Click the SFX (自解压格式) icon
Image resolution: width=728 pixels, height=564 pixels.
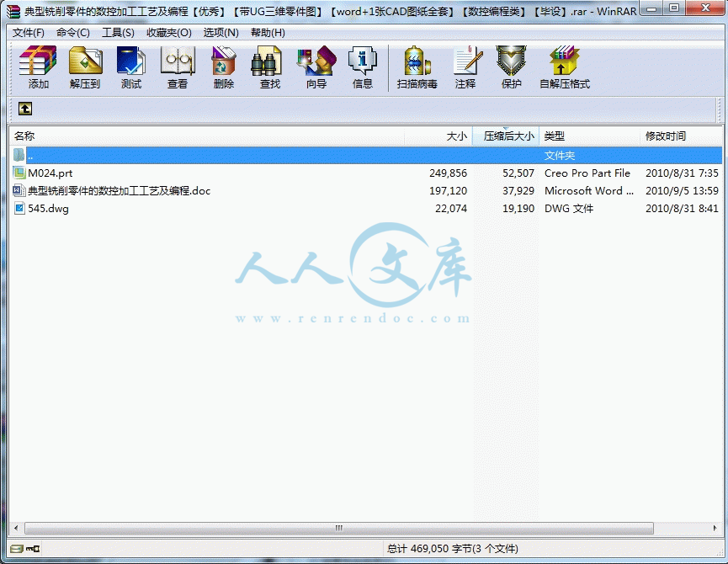click(564, 61)
